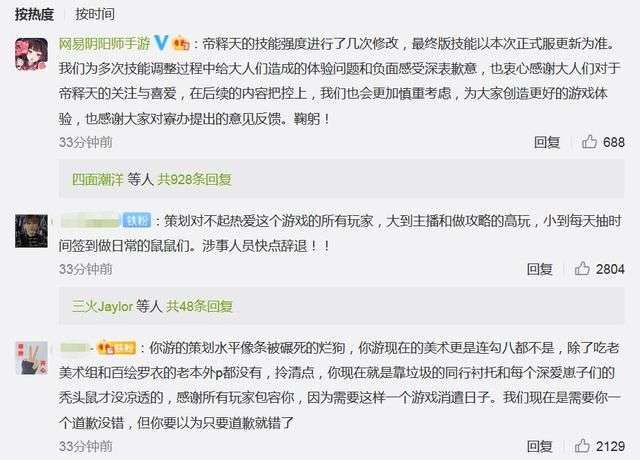Click the orange badge next to third commenter's name
Image resolution: width=640 pixels, height=460 pixels.
tap(116, 348)
